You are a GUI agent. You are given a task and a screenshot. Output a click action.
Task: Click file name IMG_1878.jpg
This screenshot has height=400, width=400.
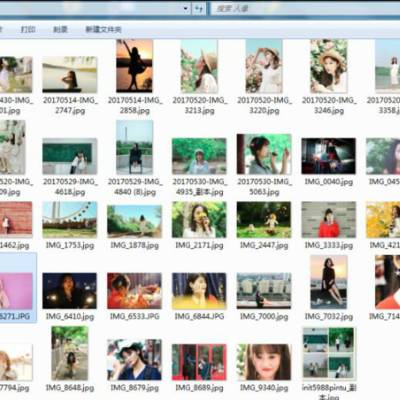[x=135, y=245]
